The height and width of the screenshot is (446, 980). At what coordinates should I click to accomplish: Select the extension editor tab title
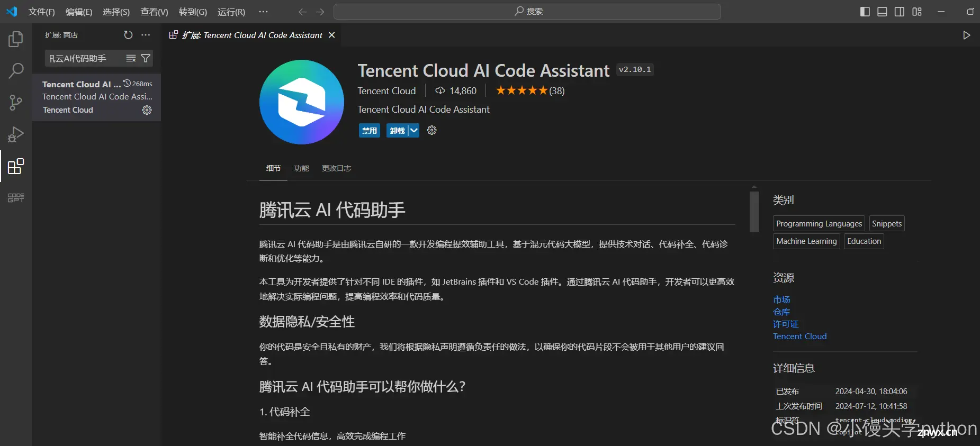click(x=252, y=35)
